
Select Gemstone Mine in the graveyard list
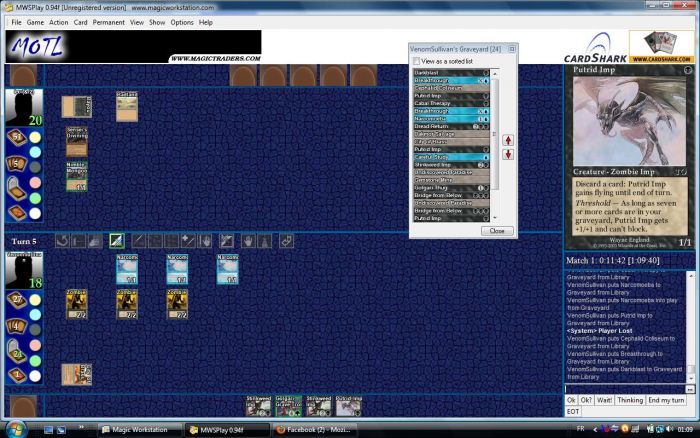[x=451, y=180]
